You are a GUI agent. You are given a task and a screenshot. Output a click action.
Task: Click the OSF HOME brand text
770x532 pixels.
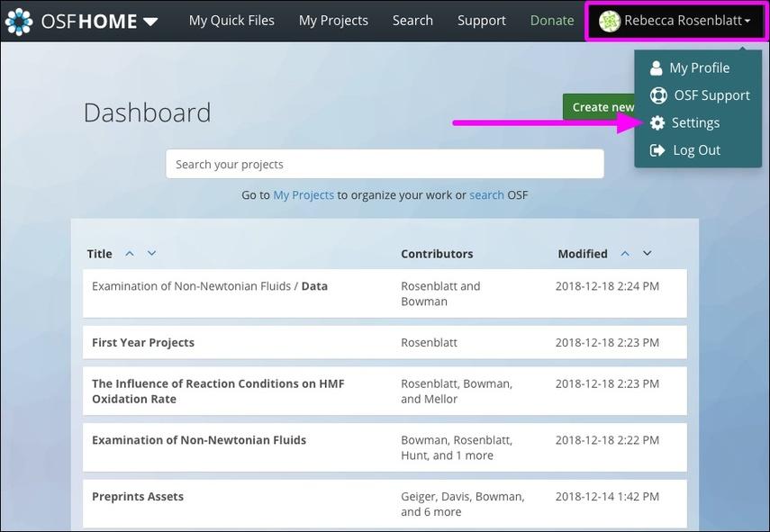point(89,22)
